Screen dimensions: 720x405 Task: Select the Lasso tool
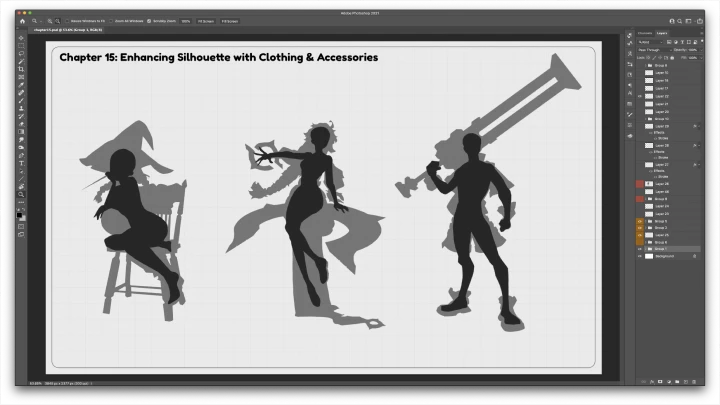(21, 54)
